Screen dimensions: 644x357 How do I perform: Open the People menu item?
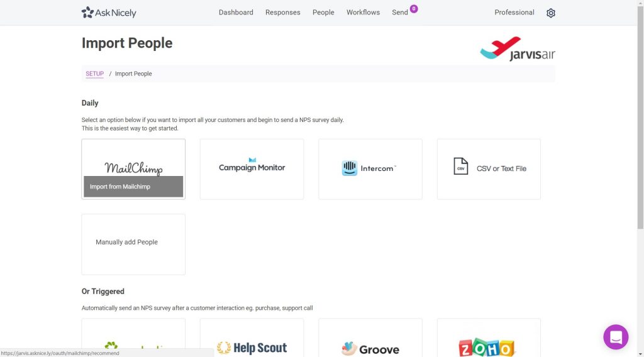tap(323, 13)
